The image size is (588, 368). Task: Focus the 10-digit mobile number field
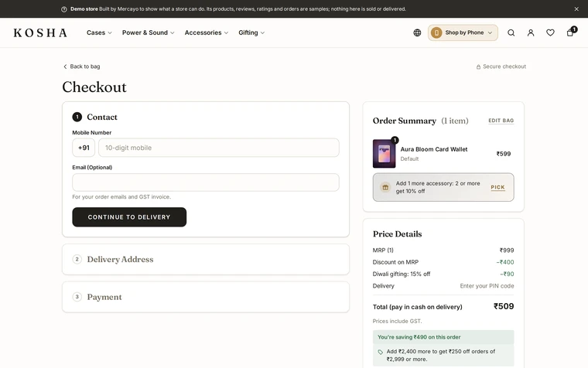(219, 148)
